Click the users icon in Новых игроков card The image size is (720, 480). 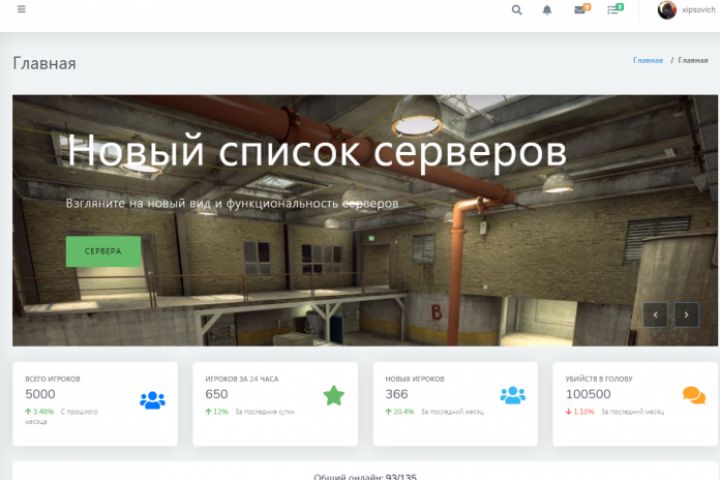(x=513, y=395)
